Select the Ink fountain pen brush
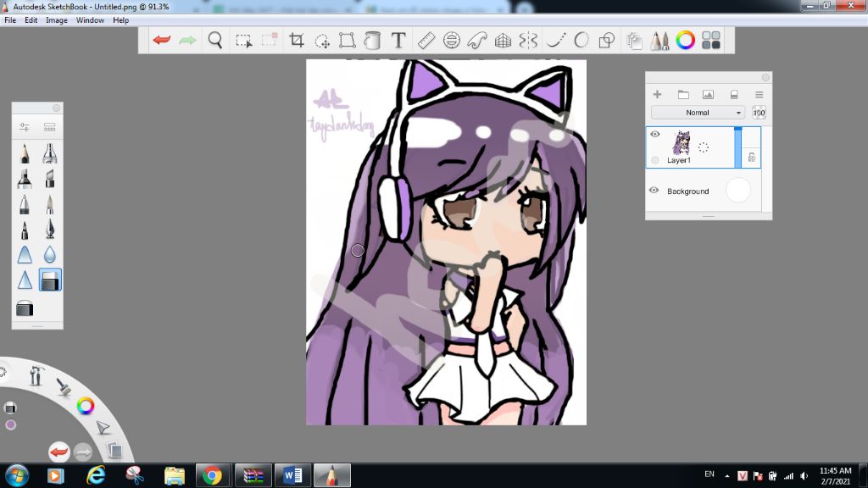Image resolution: width=868 pixels, height=488 pixels. pos(50,230)
